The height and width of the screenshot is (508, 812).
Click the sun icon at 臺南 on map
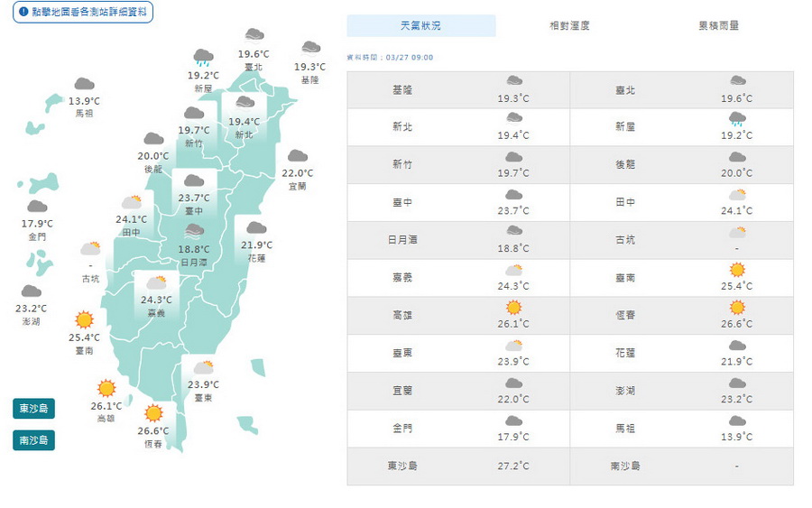84,319
